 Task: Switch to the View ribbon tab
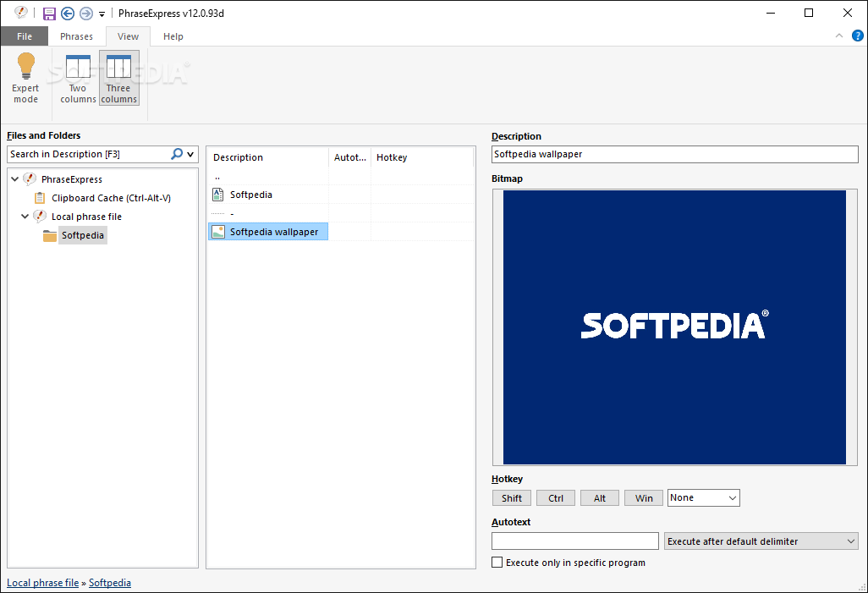[x=128, y=36]
